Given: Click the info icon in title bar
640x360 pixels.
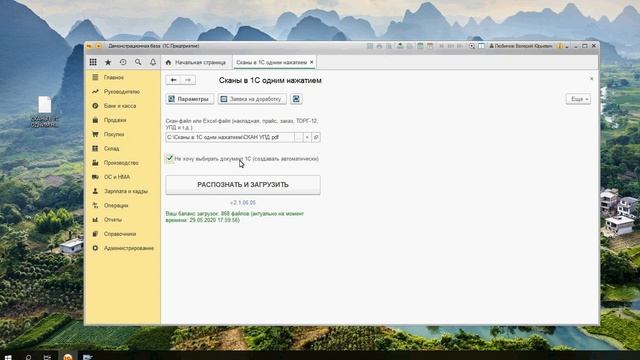Looking at the screenshot, I should point(560,46).
